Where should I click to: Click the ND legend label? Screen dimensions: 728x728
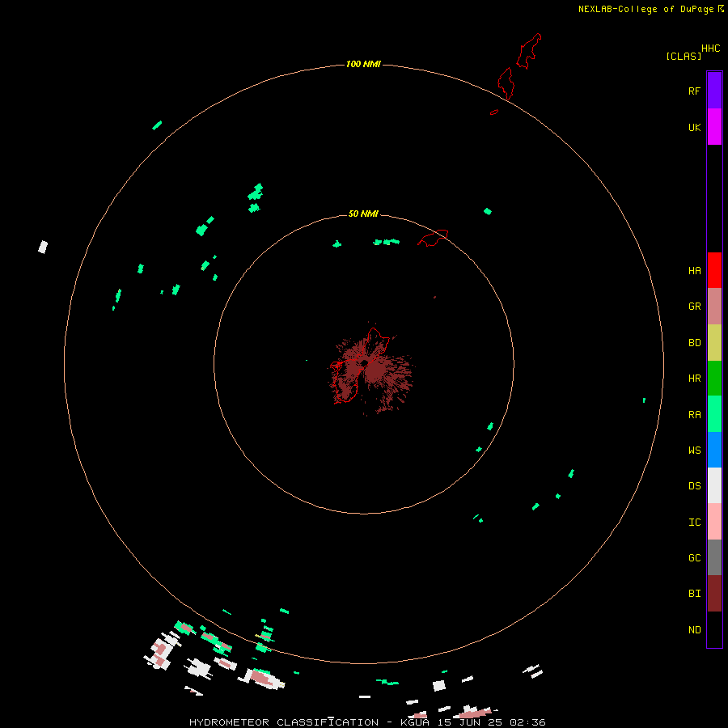click(x=694, y=630)
